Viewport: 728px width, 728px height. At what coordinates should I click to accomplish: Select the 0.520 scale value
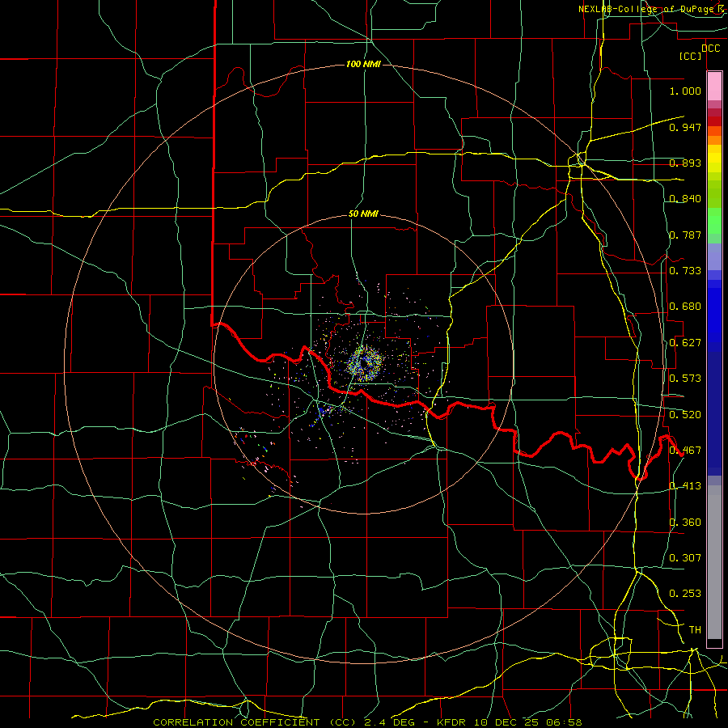click(685, 415)
